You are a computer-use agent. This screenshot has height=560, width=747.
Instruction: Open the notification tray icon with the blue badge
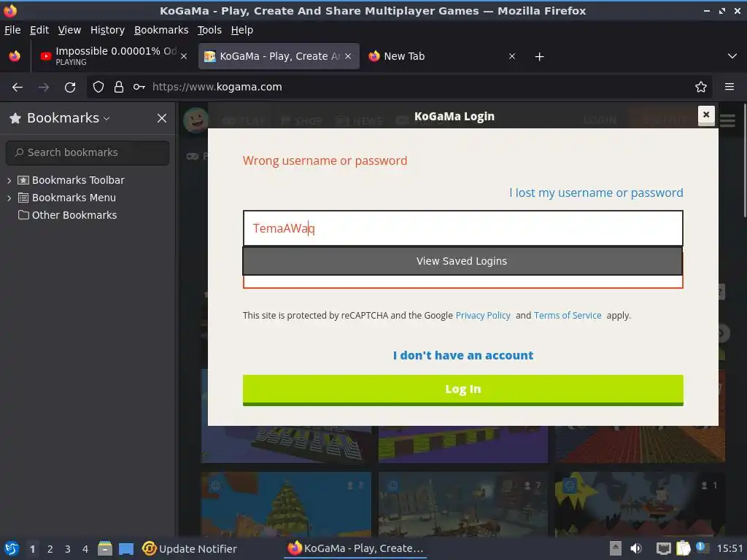703,548
